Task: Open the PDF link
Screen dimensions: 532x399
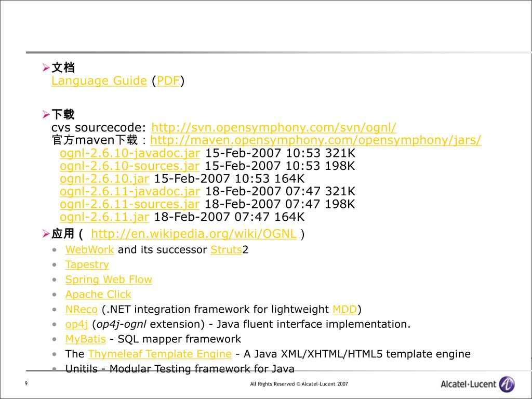Action: pos(168,81)
